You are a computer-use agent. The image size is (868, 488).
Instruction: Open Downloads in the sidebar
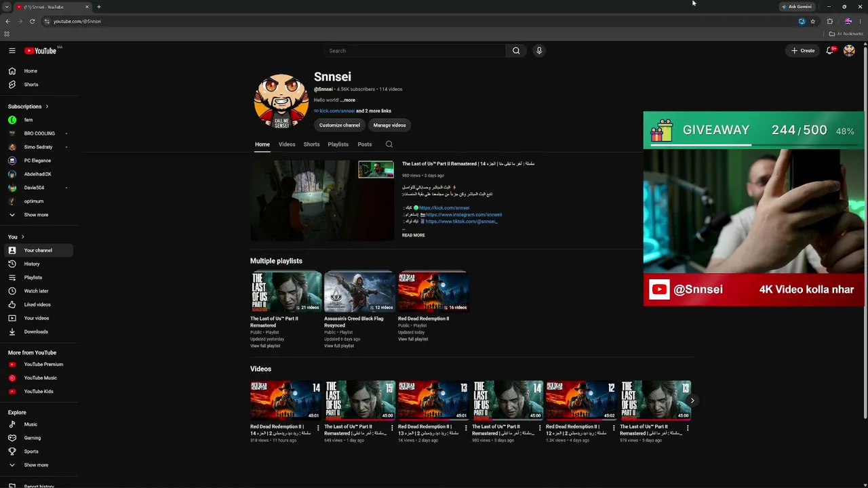tap(39, 331)
